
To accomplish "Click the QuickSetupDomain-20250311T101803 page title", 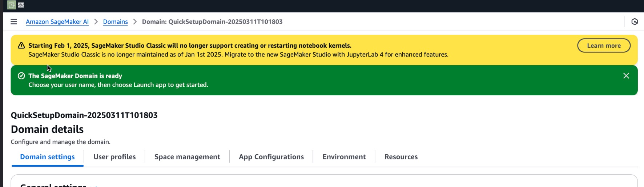I will coord(84,115).
